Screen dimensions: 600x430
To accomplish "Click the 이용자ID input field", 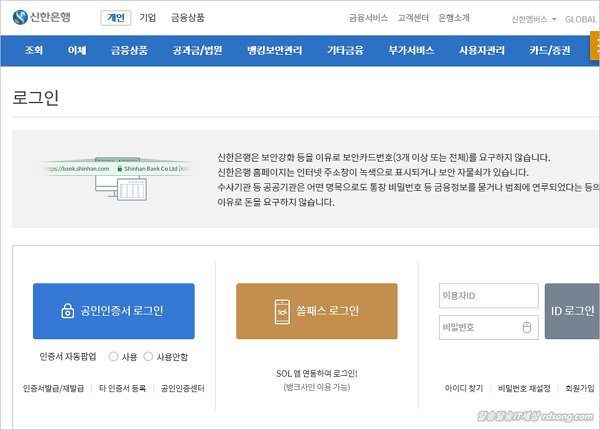I will point(487,296).
